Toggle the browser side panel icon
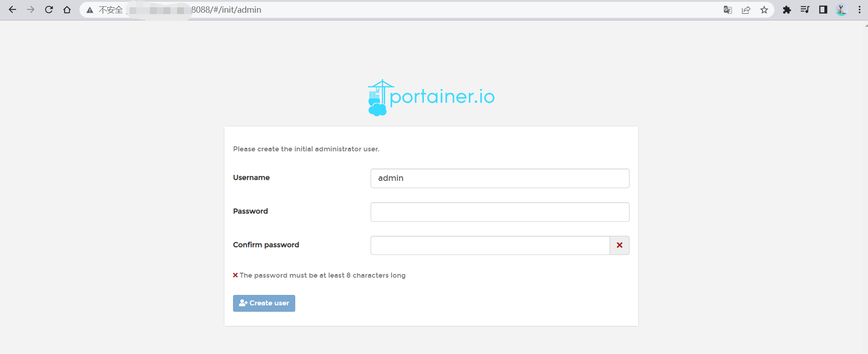Screen dimensions: 868x354 pos(823,10)
